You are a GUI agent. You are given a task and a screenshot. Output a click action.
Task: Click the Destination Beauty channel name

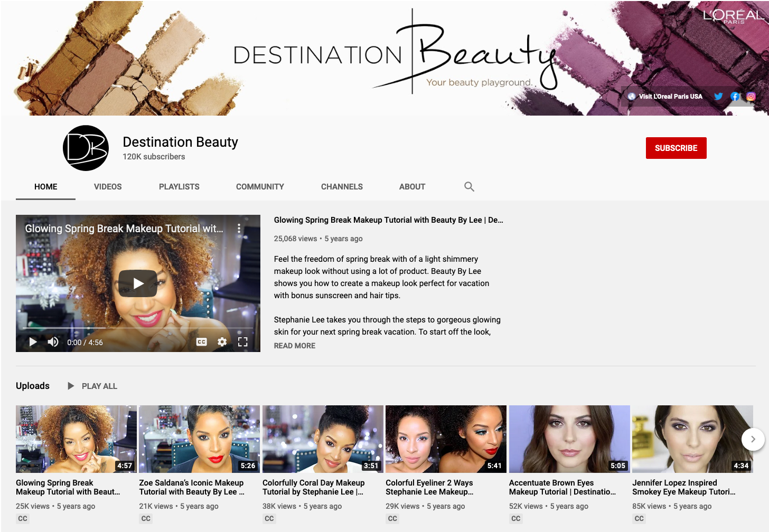[180, 142]
